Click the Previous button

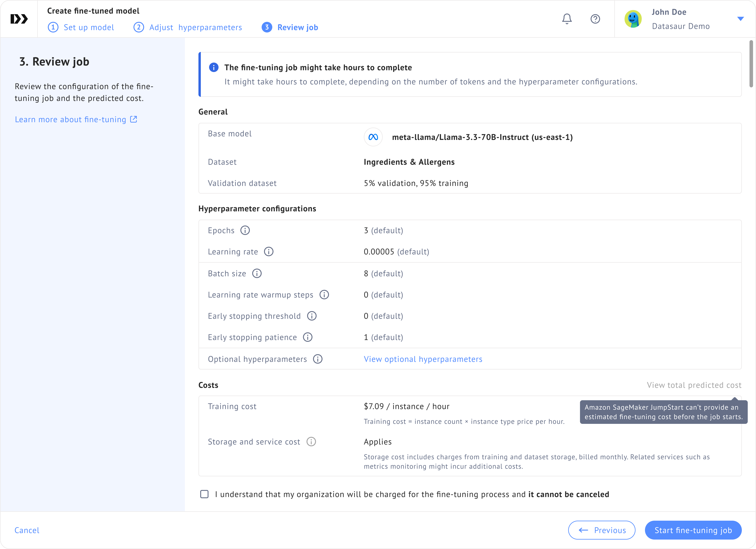pos(601,530)
